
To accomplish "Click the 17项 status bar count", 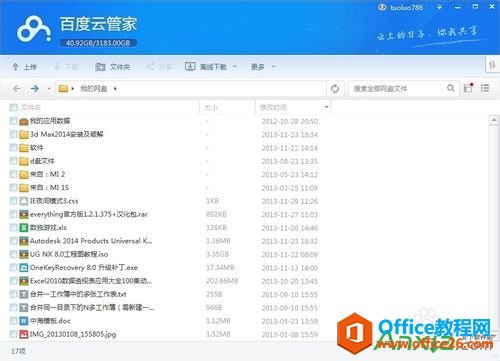I will pos(18,351).
